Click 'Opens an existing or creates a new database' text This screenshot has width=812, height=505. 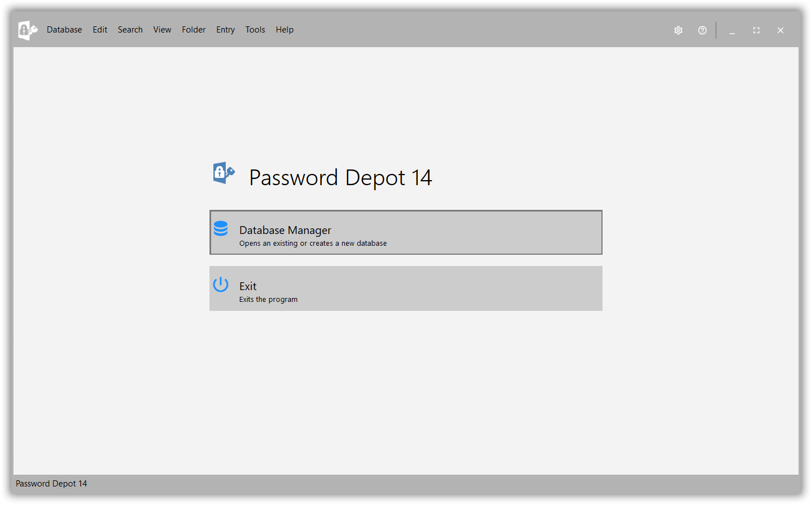click(x=313, y=244)
